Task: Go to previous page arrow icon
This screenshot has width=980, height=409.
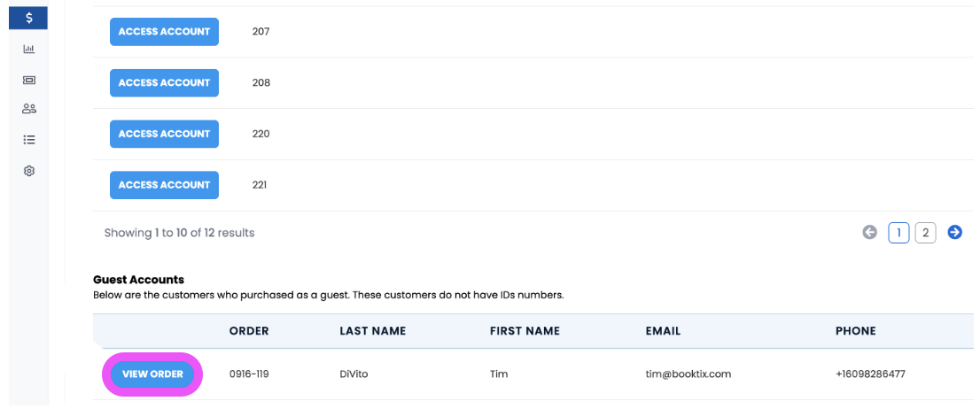Action: pos(869,233)
